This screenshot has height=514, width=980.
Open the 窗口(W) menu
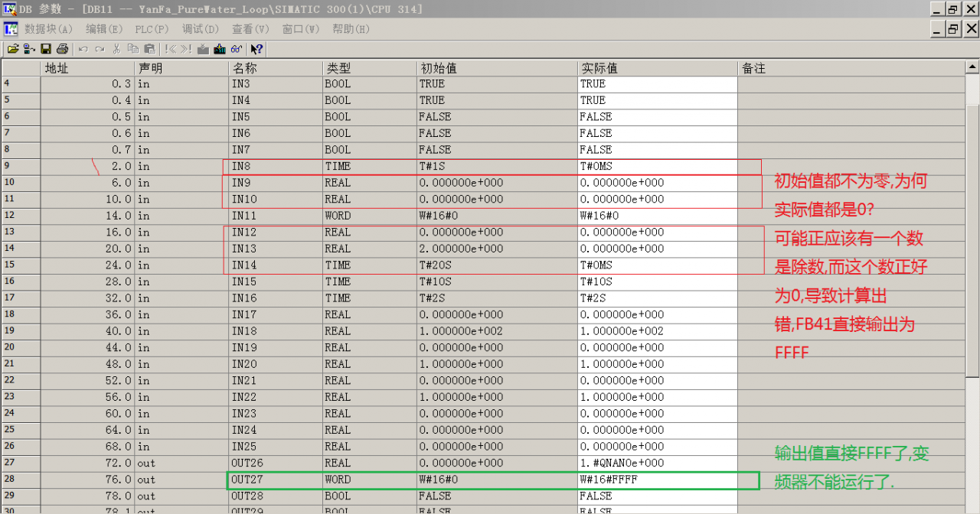(301, 29)
